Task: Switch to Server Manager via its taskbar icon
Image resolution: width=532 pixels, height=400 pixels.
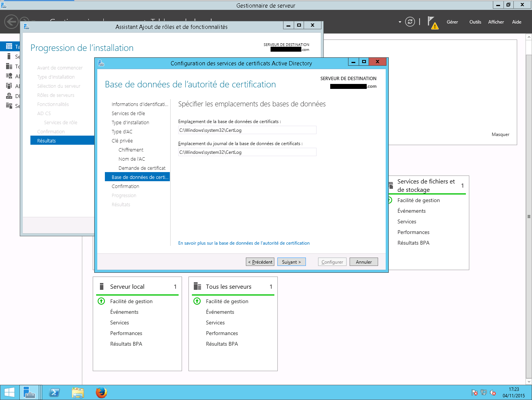Action: click(x=30, y=392)
